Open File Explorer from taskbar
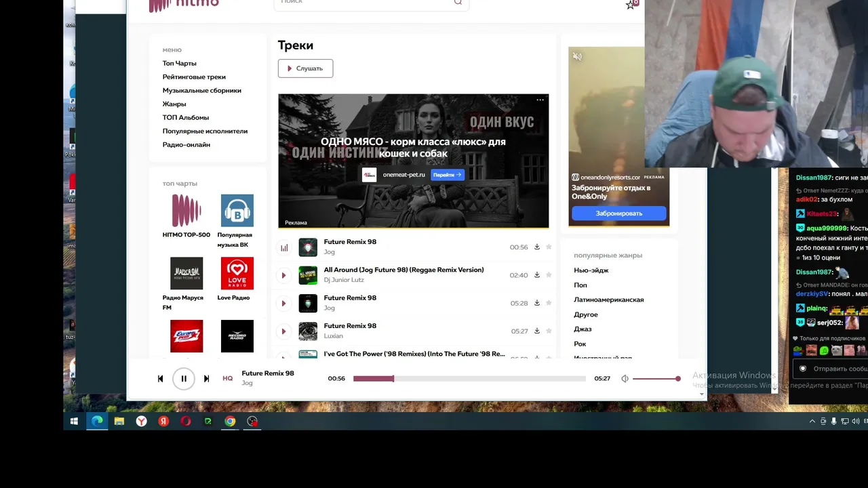Image resolution: width=868 pixels, height=488 pixels. point(119,421)
